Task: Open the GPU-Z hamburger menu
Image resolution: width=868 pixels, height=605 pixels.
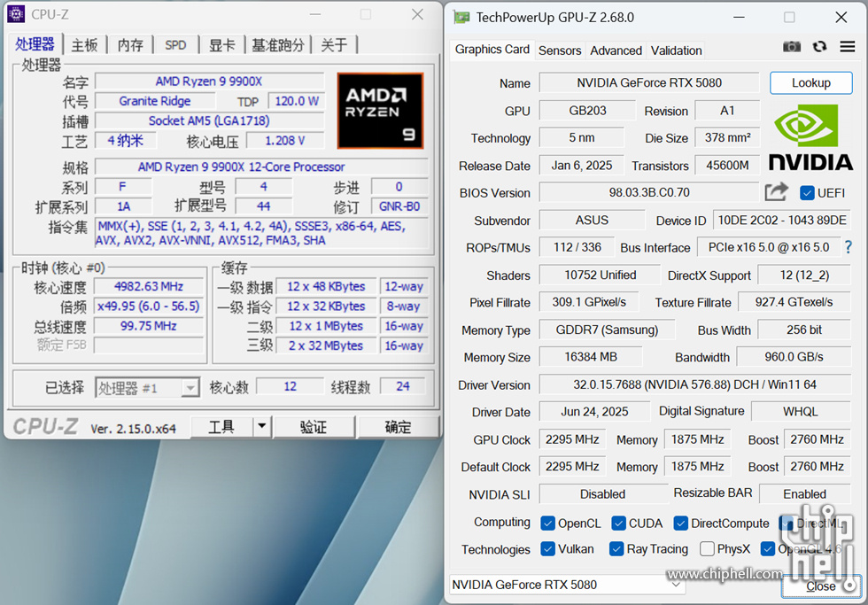Action: pos(847,47)
